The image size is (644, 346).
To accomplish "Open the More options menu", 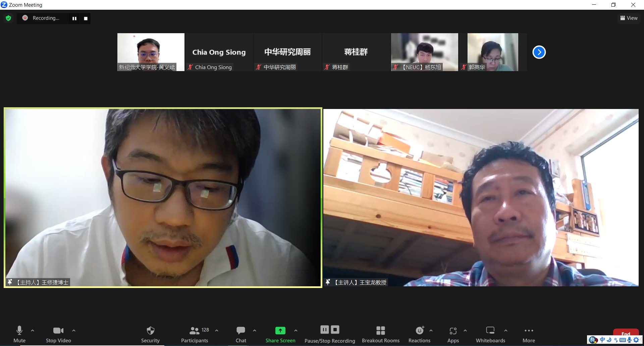I will click(x=529, y=334).
